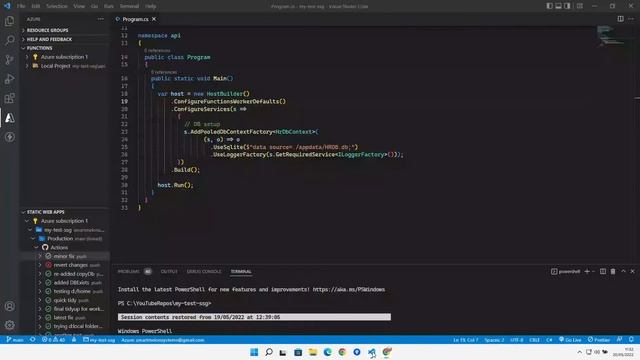Open the Terminal menu
640x360 pixels.
[x=129, y=6]
